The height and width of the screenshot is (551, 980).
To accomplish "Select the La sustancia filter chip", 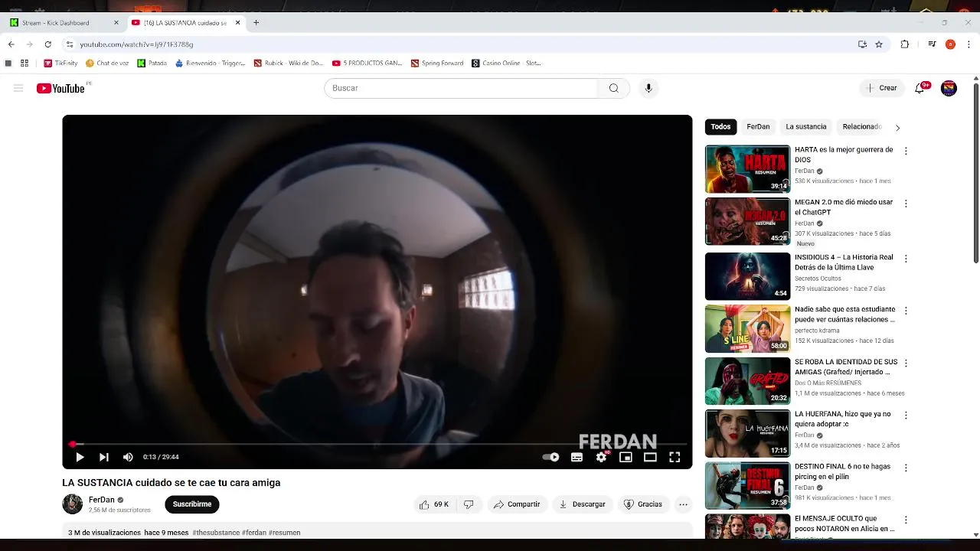I will 806,127.
